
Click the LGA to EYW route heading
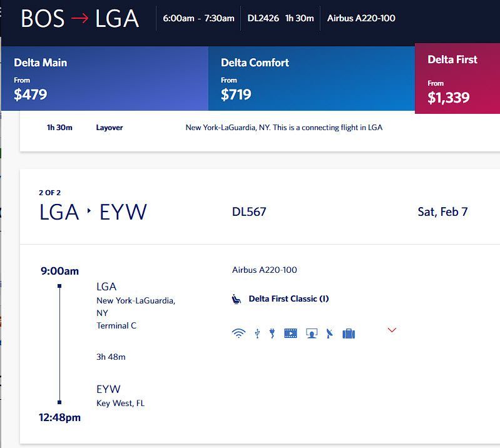pyautogui.click(x=93, y=212)
